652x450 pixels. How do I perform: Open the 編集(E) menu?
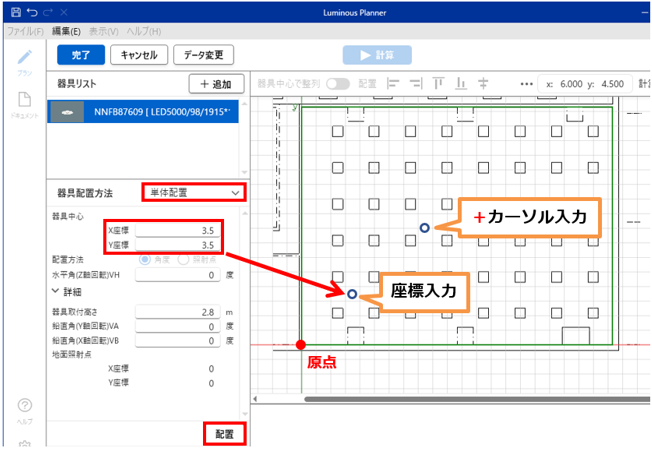tap(66, 31)
